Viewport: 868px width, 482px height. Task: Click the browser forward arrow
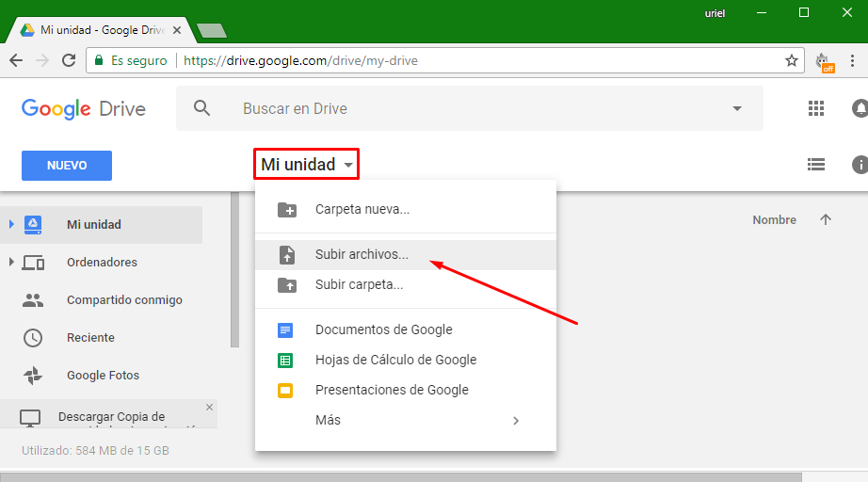click(42, 60)
